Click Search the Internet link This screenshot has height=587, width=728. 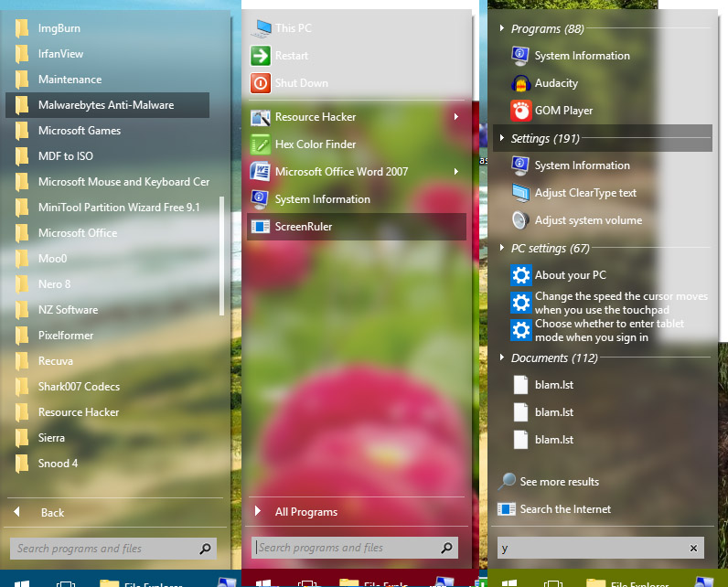pos(565,509)
